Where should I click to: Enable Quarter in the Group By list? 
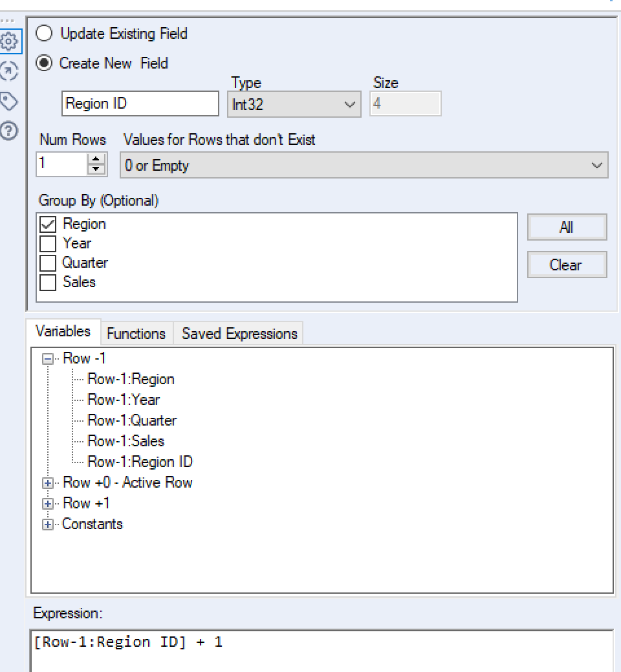click(x=48, y=263)
